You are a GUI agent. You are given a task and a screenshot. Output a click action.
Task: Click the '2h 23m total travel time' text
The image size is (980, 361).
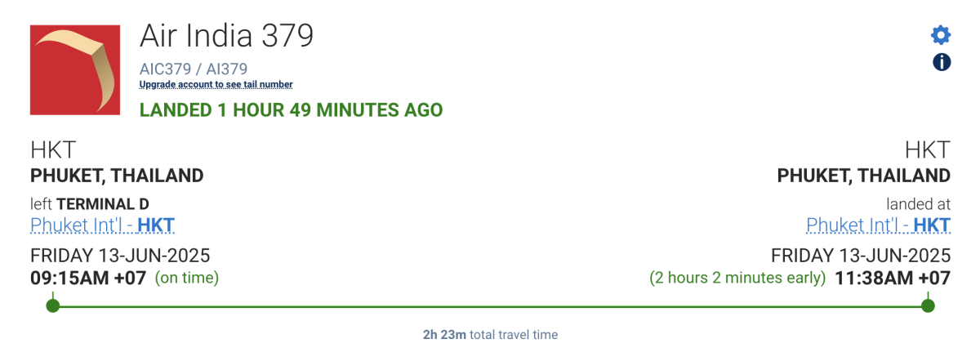(x=490, y=335)
